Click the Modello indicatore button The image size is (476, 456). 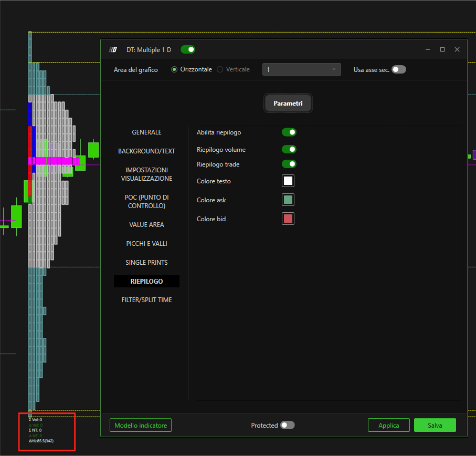(x=141, y=425)
